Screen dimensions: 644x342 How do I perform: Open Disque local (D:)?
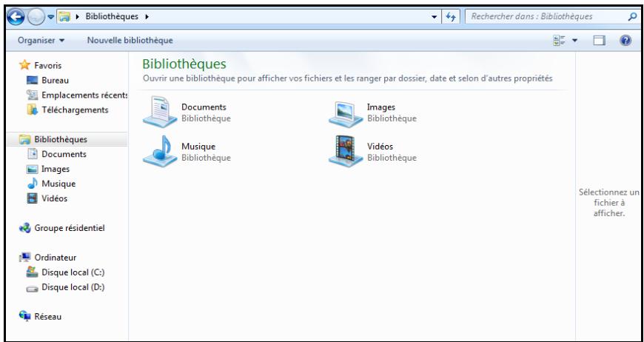[73, 287]
